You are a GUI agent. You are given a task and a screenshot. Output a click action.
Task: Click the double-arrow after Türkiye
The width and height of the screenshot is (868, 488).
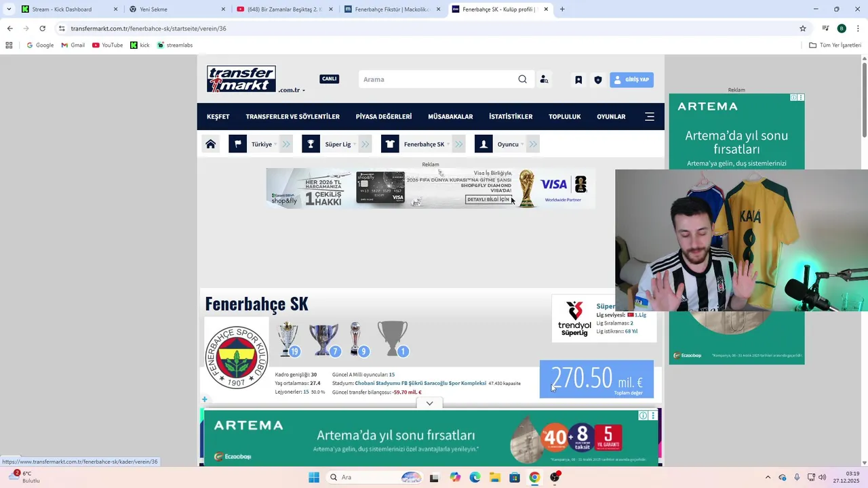click(x=286, y=144)
